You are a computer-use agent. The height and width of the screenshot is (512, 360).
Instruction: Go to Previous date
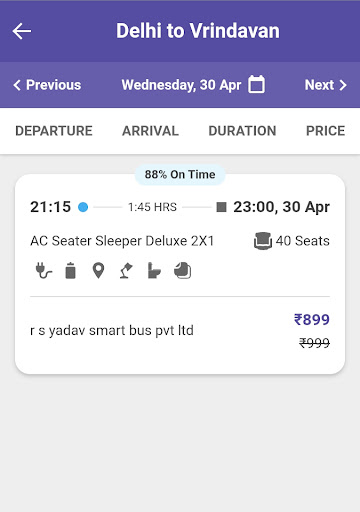pos(47,85)
